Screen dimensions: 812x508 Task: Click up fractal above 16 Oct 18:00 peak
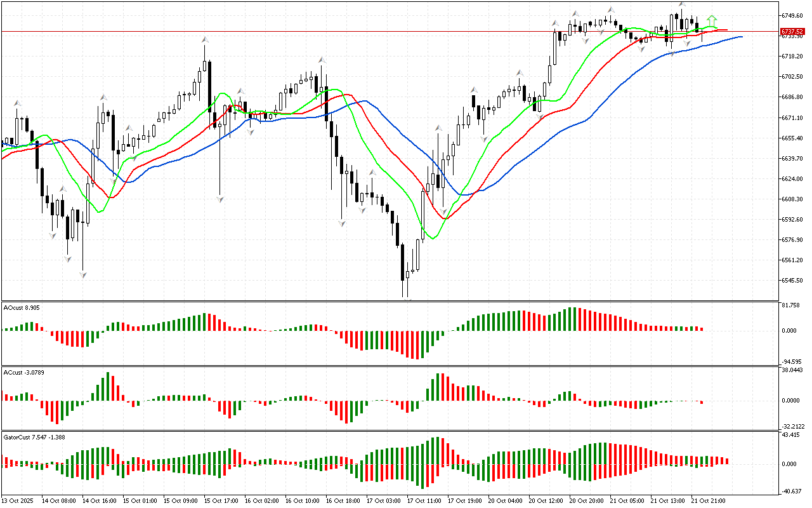pos(322,60)
